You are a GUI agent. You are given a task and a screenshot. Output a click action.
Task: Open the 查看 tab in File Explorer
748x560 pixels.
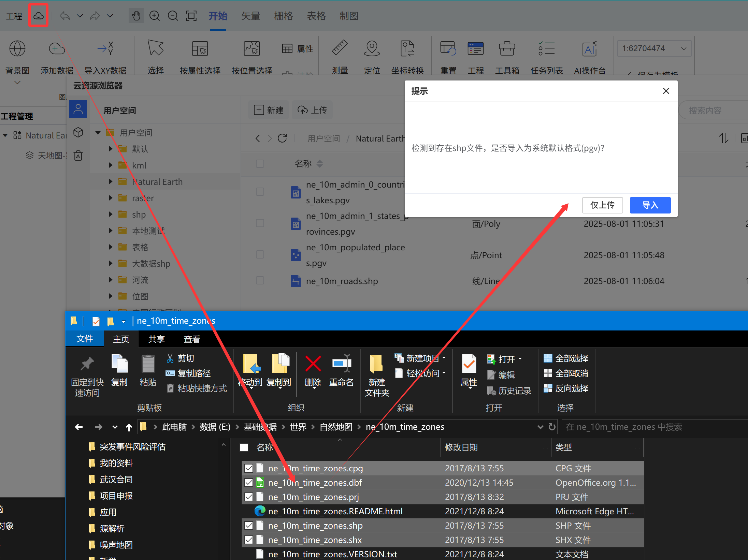(x=192, y=339)
